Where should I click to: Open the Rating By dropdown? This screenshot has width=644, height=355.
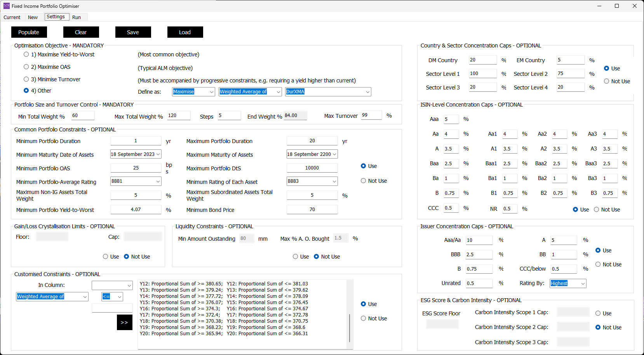tap(583, 283)
